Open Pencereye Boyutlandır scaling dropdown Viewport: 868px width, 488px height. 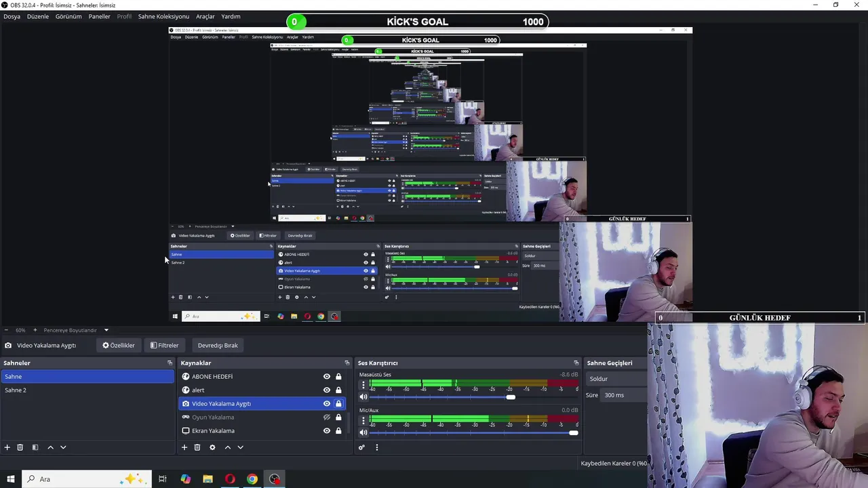coord(76,330)
